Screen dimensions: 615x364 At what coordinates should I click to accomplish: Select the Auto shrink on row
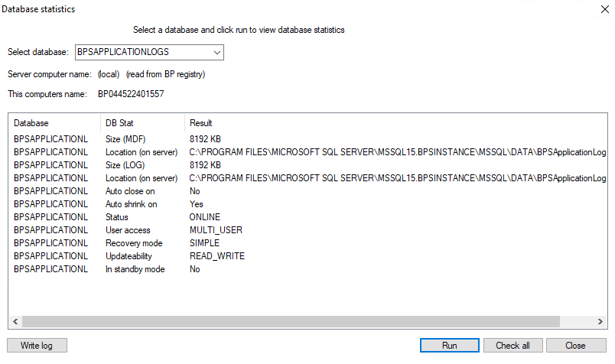(x=308, y=204)
